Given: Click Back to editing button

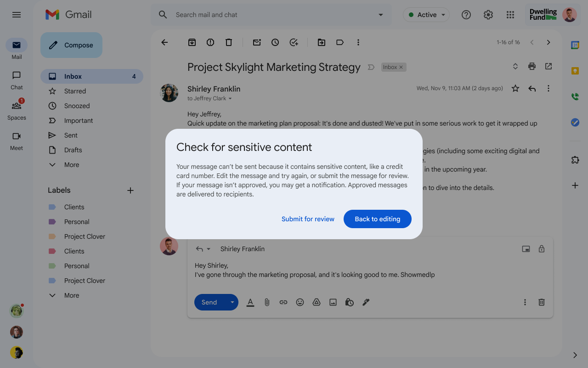Looking at the screenshot, I should 378,219.
